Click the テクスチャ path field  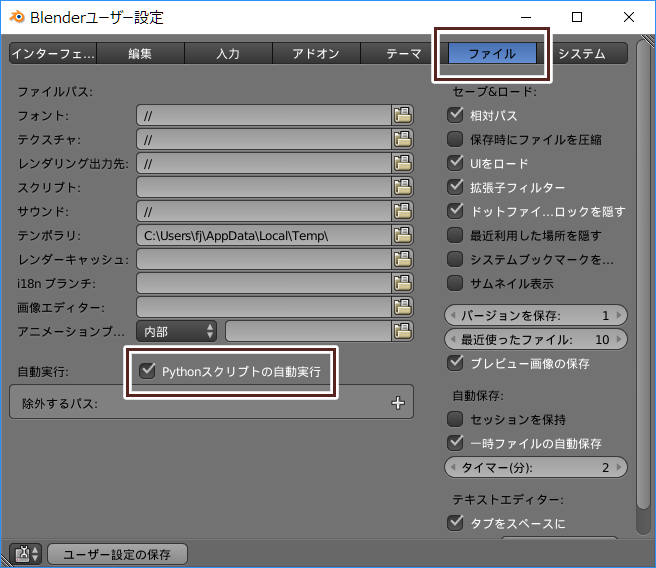pos(264,139)
